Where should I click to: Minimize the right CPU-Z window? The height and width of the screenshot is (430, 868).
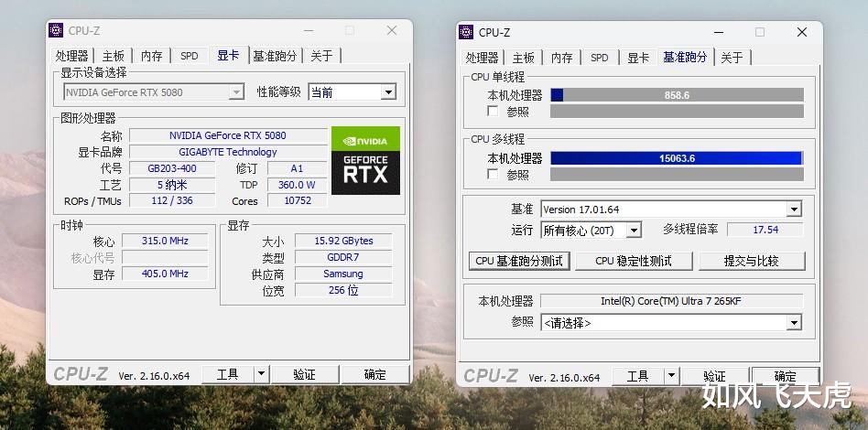[x=719, y=32]
